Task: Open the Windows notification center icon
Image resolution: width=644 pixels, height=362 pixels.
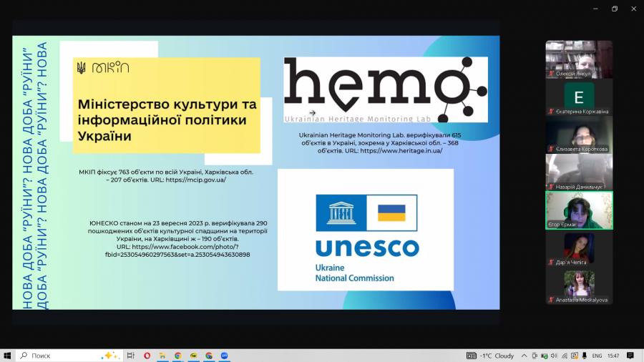Action: point(630,356)
